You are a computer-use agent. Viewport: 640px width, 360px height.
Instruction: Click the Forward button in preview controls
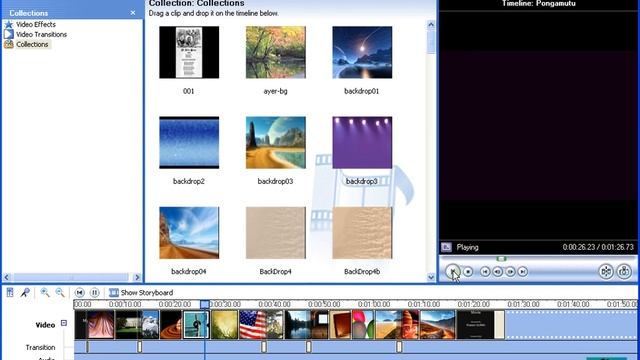[523, 271]
